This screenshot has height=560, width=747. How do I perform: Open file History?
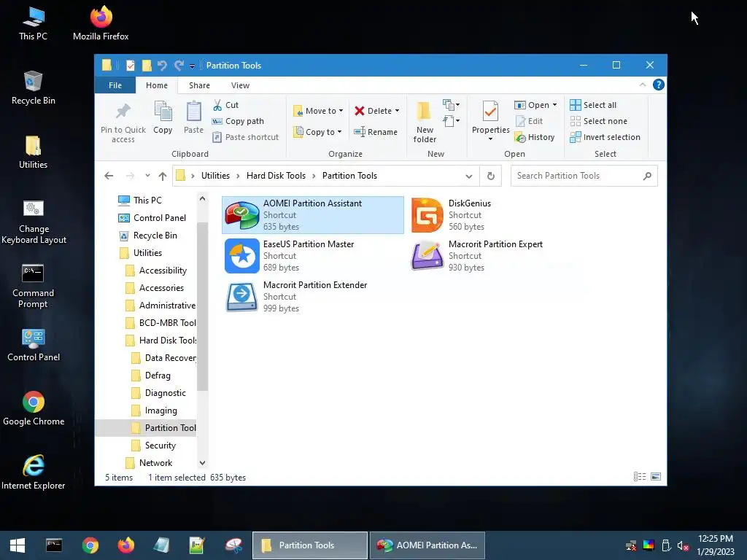point(535,137)
